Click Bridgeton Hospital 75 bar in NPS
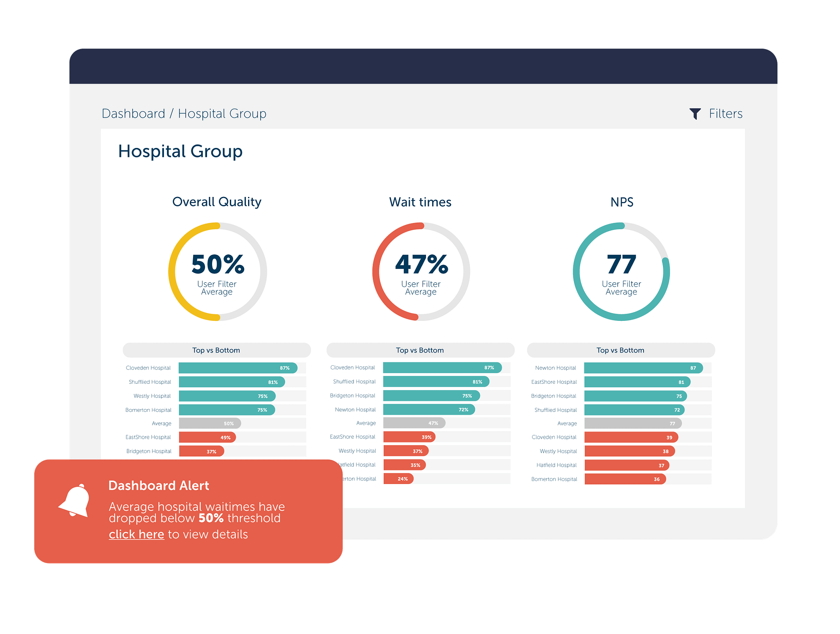Viewport: 840px width, 634px height. point(635,396)
